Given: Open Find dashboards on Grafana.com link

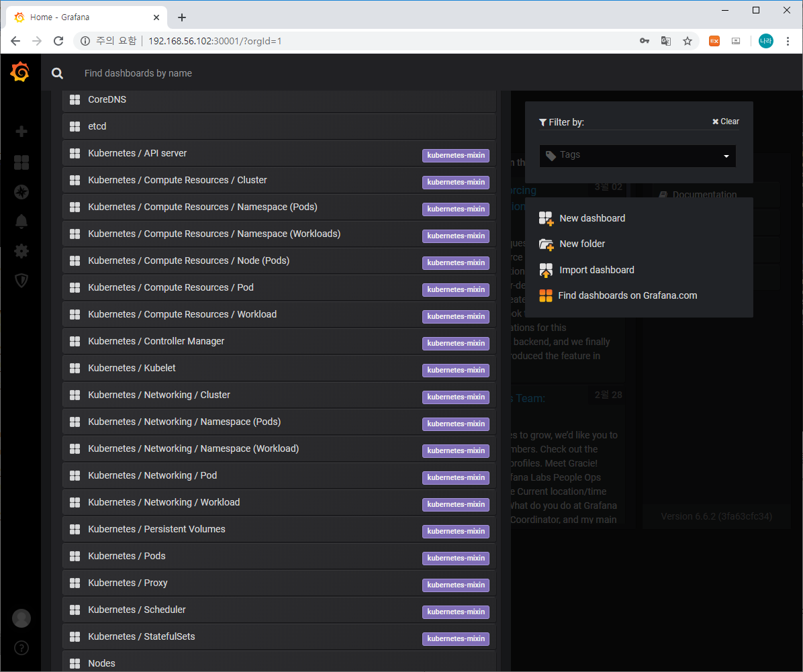Looking at the screenshot, I should (627, 295).
